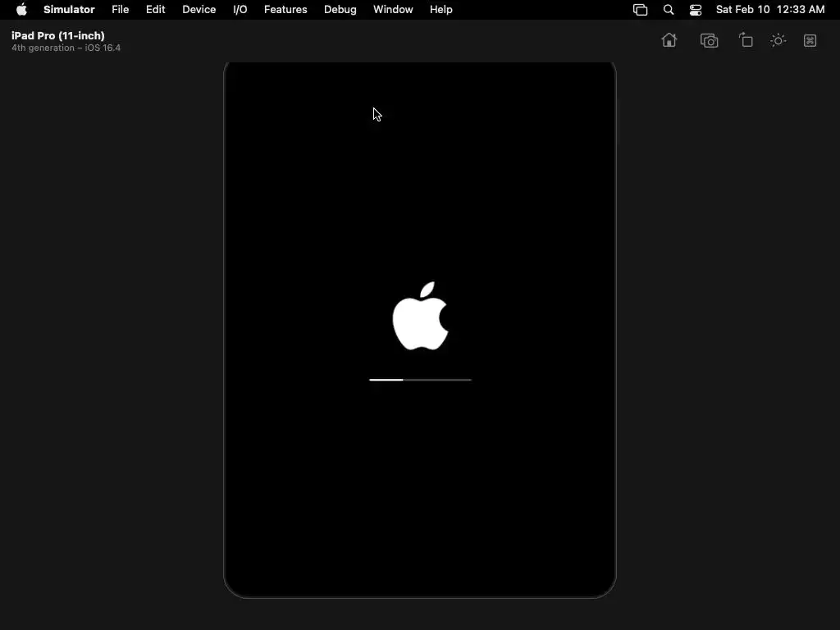Rotate the device with the rotate icon
The height and width of the screenshot is (630, 840).
(746, 40)
